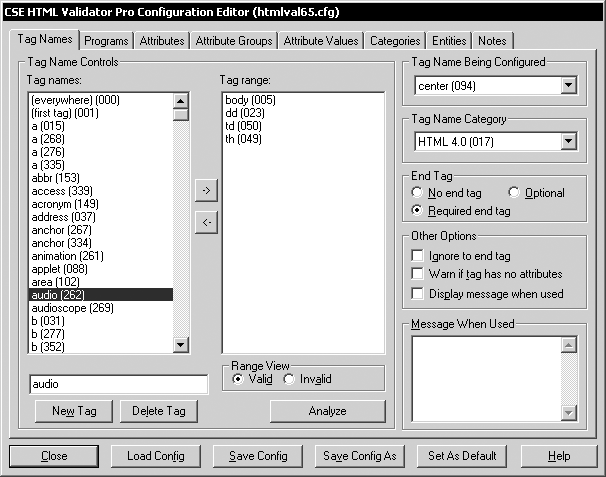Viewport: 606px width, 477px height.
Task: Open Tag Name Being Configured dropdown
Action: coord(569,86)
